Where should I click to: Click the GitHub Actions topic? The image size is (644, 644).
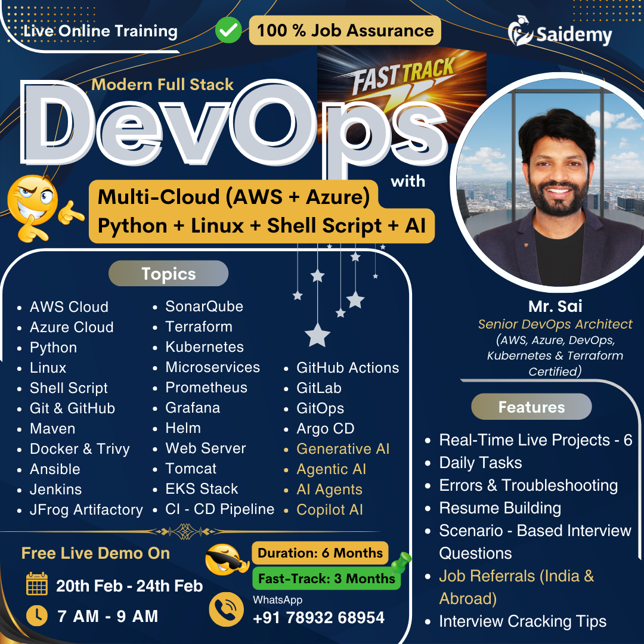[348, 367]
